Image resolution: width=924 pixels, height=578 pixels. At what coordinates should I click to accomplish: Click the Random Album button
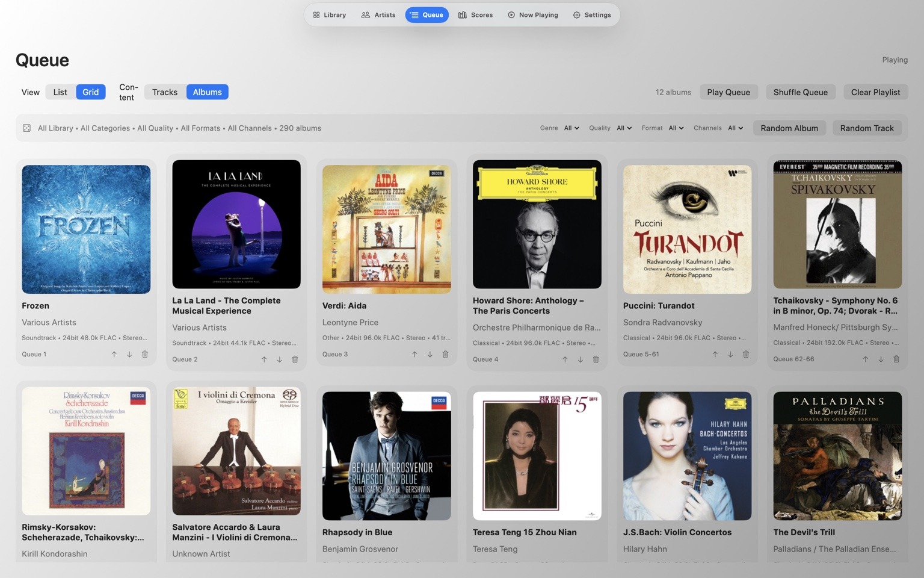click(789, 128)
